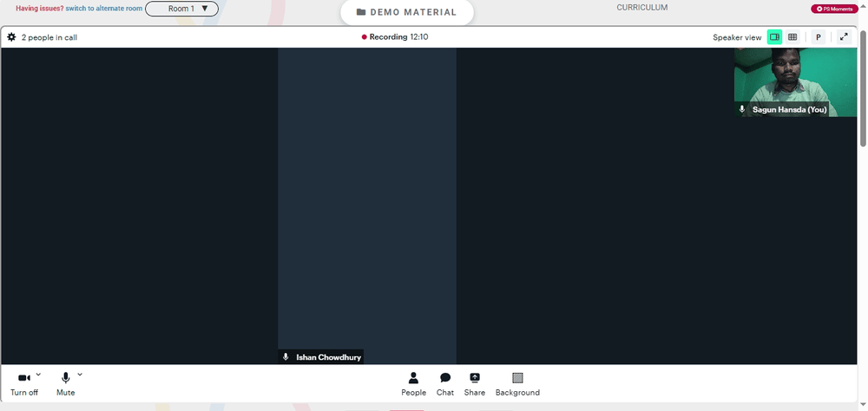Image resolution: width=868 pixels, height=411 pixels.
Task: Turn off the camera
Action: [24, 384]
